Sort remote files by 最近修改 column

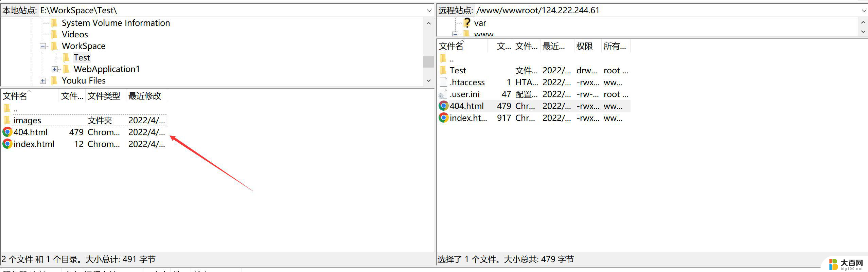557,46
